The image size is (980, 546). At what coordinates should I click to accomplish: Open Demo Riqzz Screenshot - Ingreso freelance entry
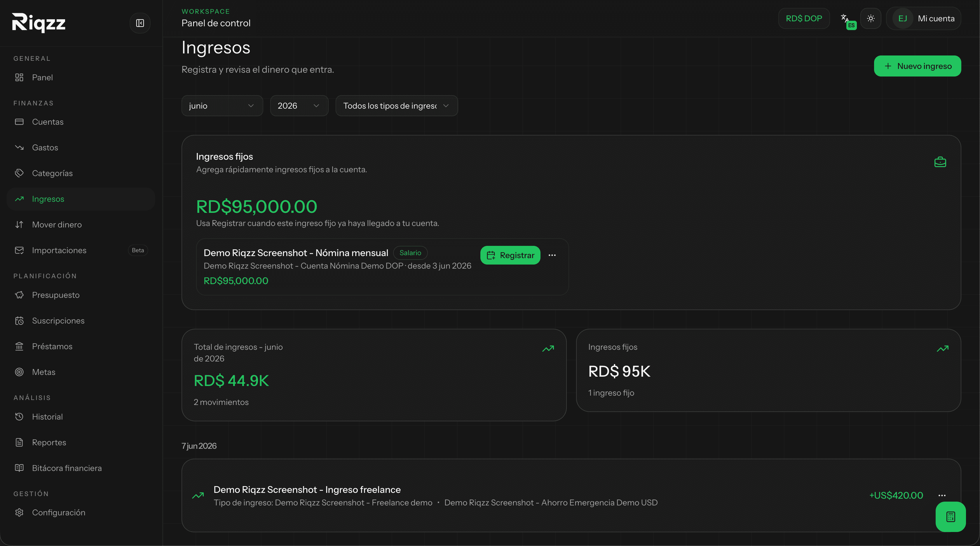(x=571, y=495)
